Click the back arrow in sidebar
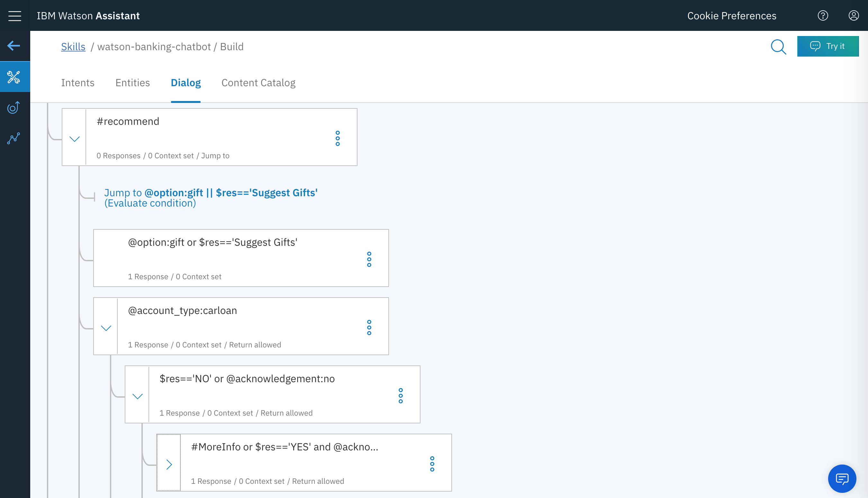 [x=14, y=45]
